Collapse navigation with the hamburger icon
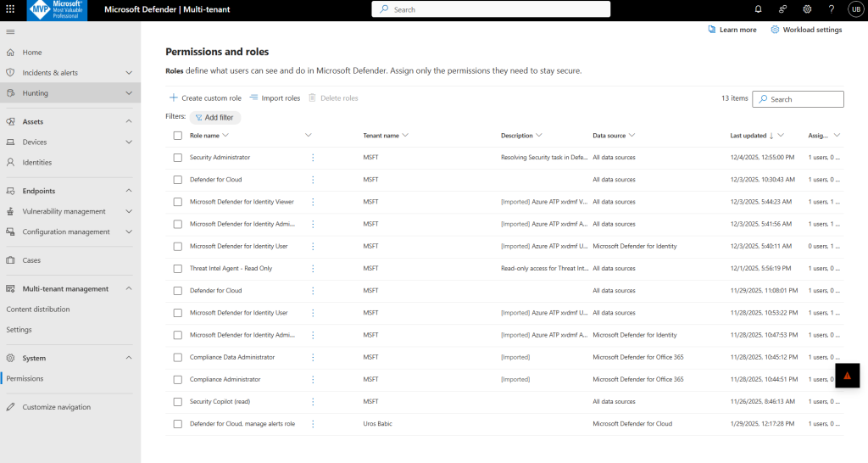 tap(10, 31)
